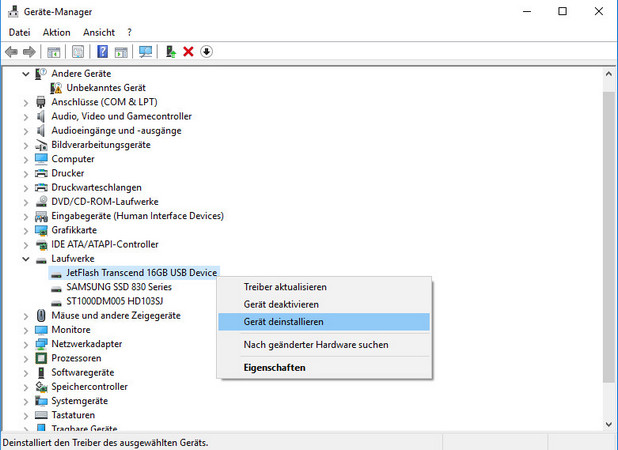The image size is (618, 450).
Task: Click the Grafikkarte display adapter icon
Action: [x=41, y=230]
